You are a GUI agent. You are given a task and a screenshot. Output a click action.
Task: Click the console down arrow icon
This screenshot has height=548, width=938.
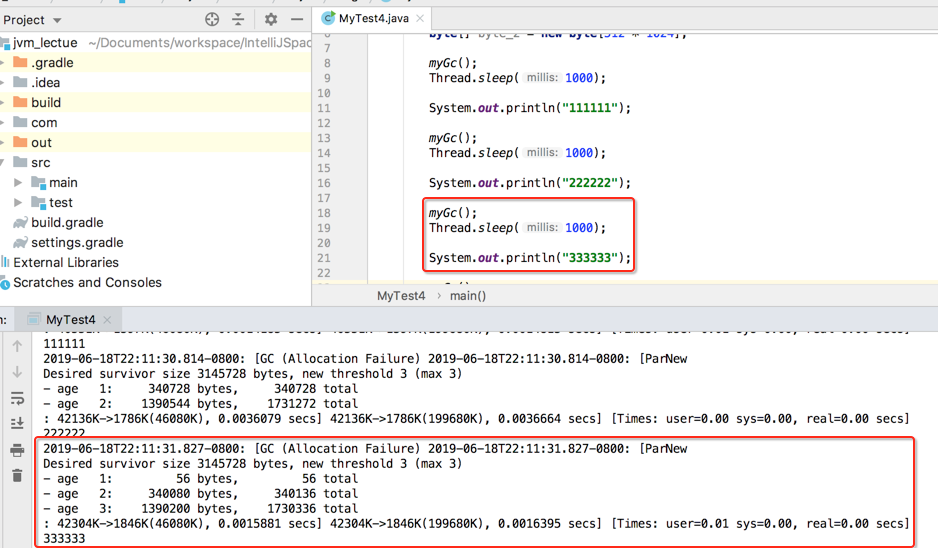click(x=17, y=372)
